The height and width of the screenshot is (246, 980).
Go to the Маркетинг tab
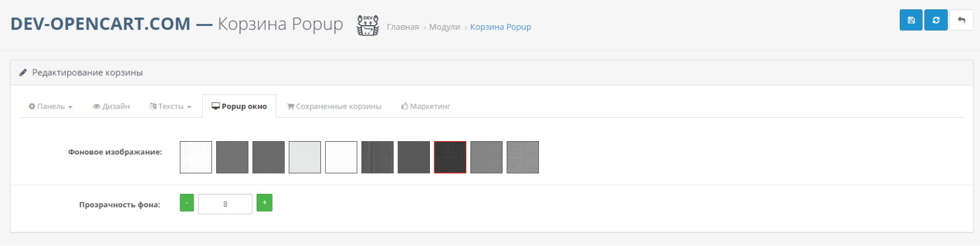[426, 106]
